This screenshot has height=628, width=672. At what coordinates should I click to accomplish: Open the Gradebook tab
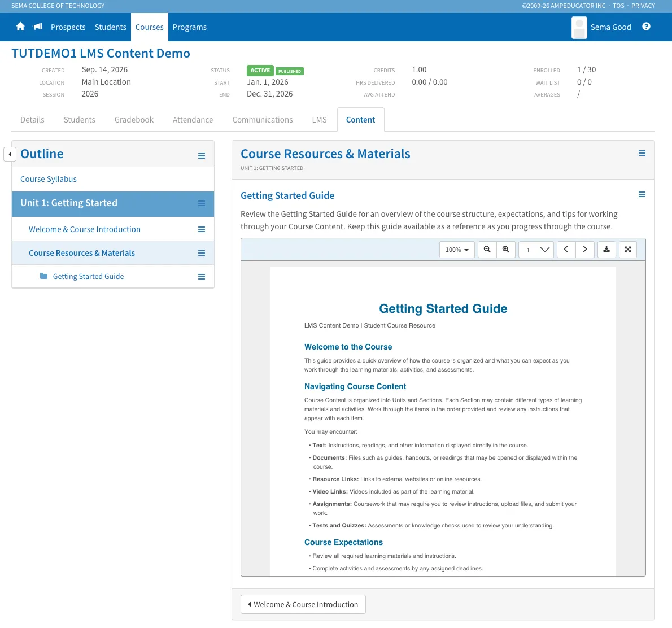134,120
